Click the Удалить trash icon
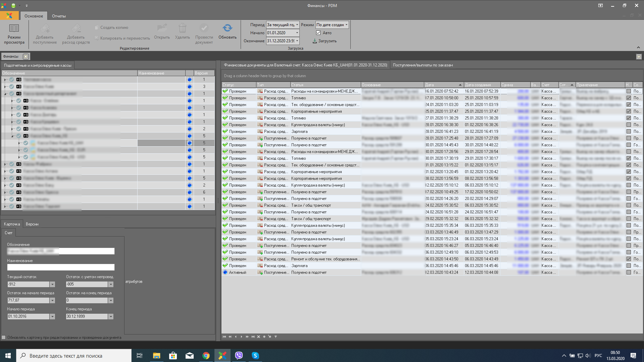This screenshot has width=644, height=362. 182,28
